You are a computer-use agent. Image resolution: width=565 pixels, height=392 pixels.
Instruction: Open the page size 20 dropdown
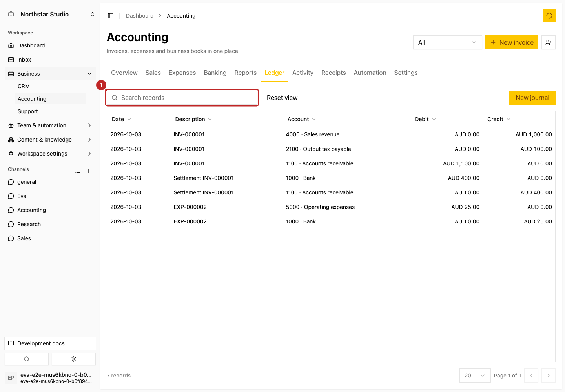pyautogui.click(x=475, y=376)
